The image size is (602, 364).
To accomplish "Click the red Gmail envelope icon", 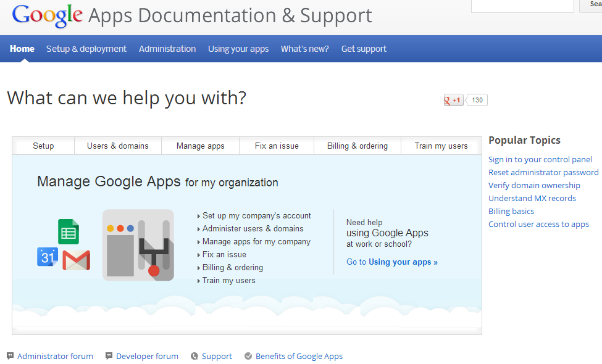I will click(77, 260).
